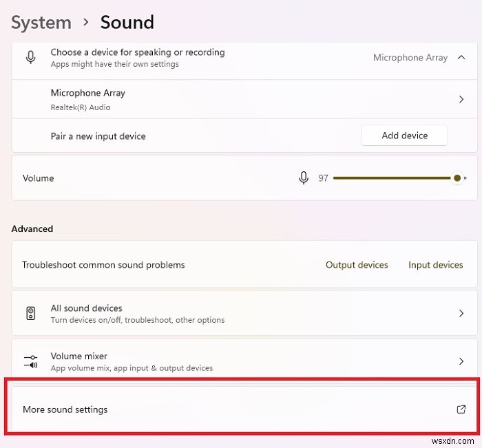Viewport: 482px width, 448px height.
Task: Mute microphone using the Volume mic icon
Action: tap(304, 178)
